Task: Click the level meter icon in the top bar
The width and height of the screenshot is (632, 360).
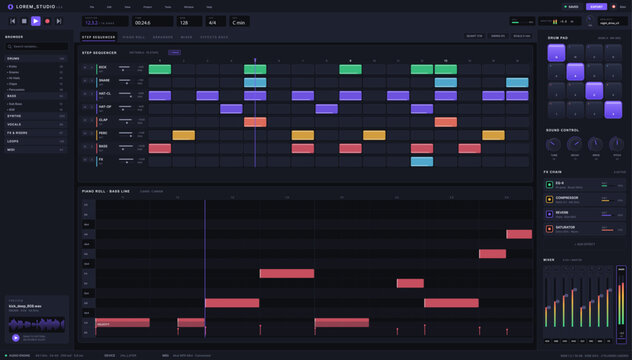Action: point(555,22)
